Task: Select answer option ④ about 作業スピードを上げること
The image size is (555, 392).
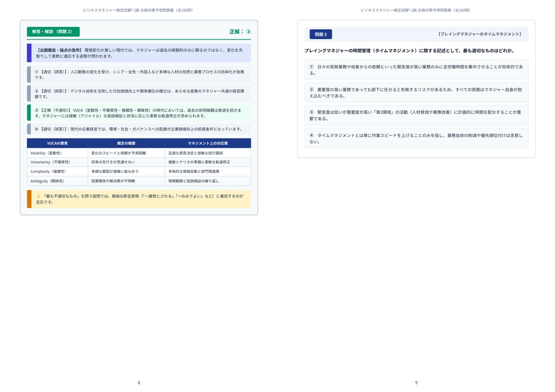Action: [416, 138]
